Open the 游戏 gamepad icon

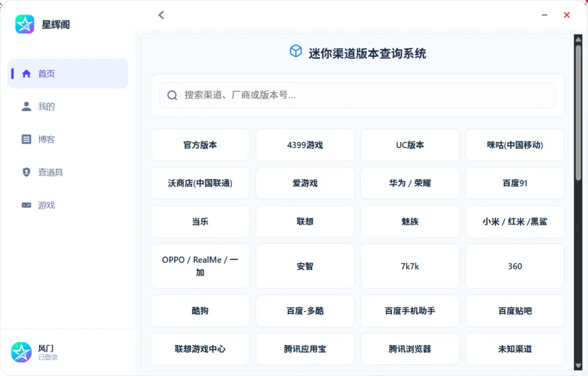click(26, 205)
